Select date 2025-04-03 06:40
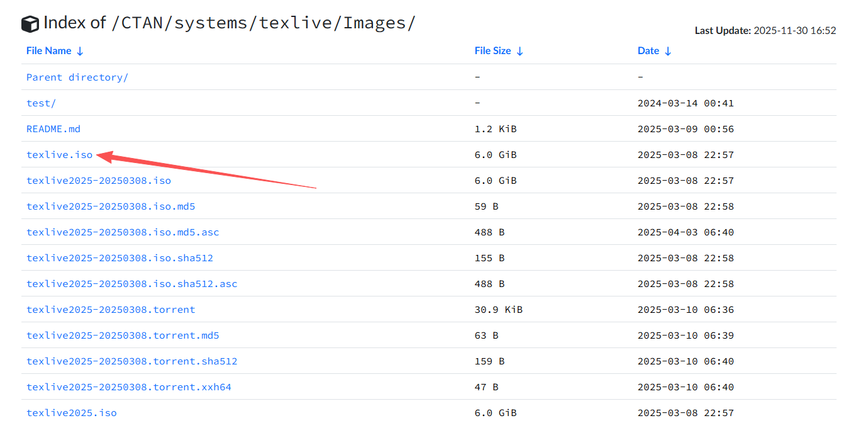This screenshot has height=423, width=868. 686,232
